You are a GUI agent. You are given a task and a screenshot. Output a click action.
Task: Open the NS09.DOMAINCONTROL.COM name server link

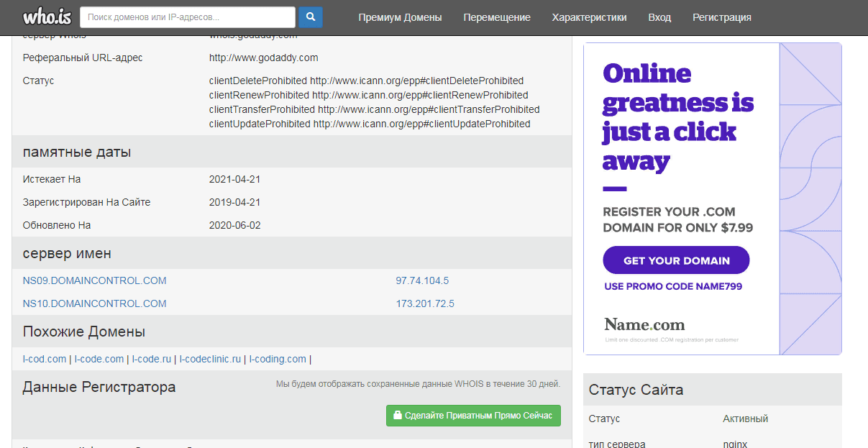point(94,280)
